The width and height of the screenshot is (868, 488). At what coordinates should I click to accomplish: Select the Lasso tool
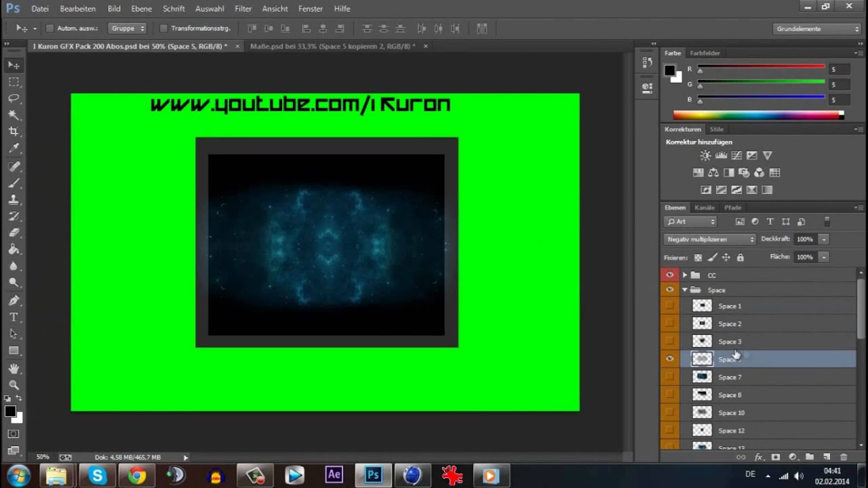pos(14,98)
